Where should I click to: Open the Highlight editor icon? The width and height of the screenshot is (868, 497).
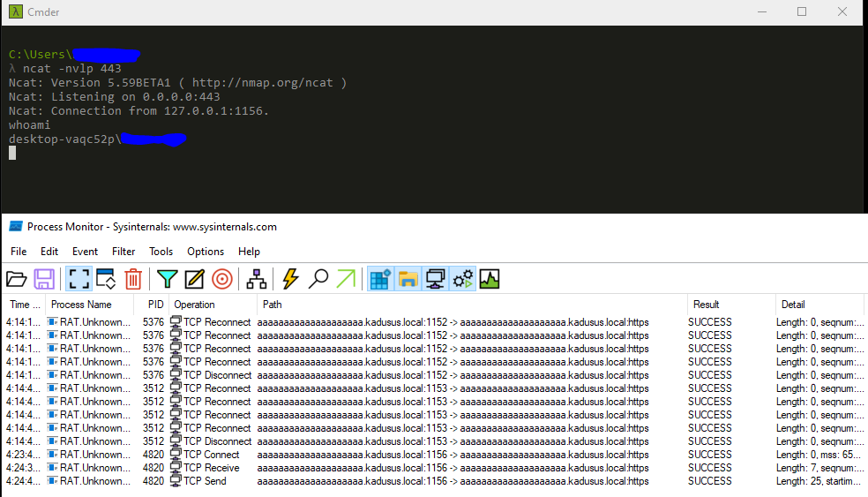pyautogui.click(x=194, y=279)
